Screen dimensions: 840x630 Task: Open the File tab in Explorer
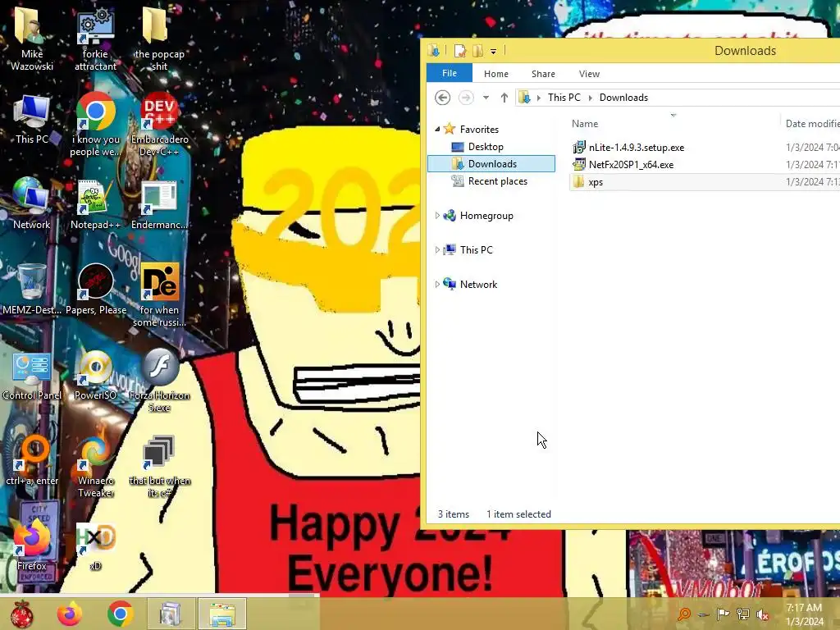click(450, 73)
